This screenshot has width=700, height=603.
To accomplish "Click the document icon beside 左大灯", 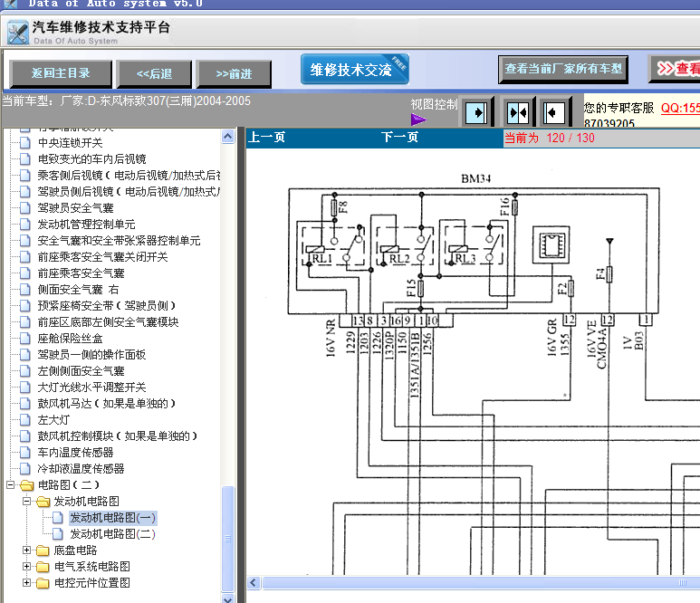I will pyautogui.click(x=25, y=419).
